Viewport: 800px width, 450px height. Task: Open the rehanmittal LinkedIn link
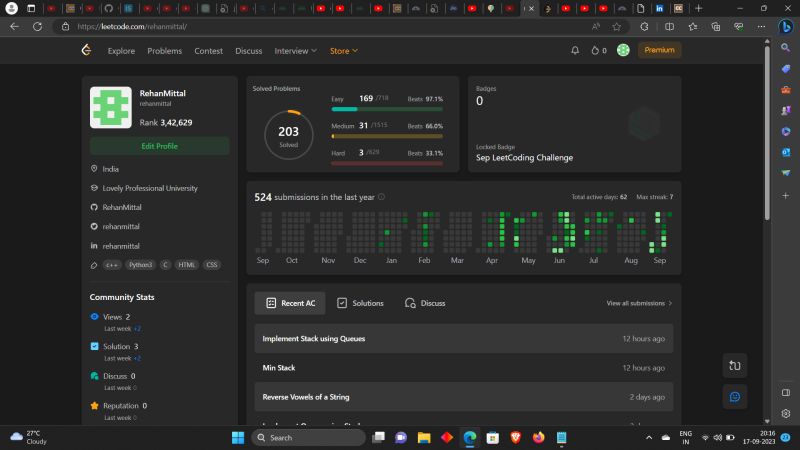120,246
